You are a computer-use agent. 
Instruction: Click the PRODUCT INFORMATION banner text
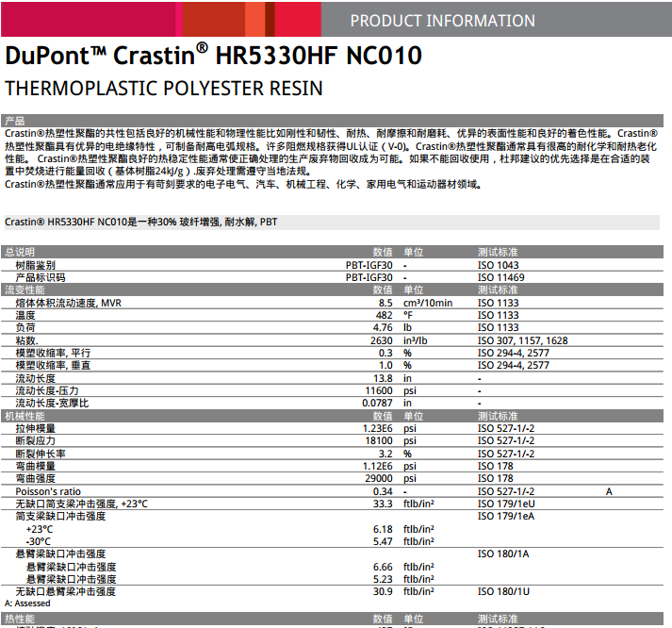(442, 21)
